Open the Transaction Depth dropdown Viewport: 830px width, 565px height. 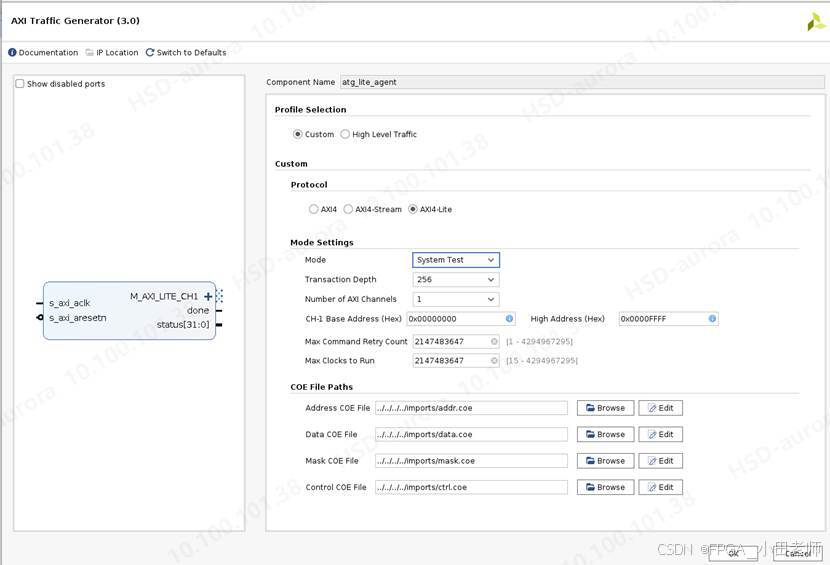point(456,280)
